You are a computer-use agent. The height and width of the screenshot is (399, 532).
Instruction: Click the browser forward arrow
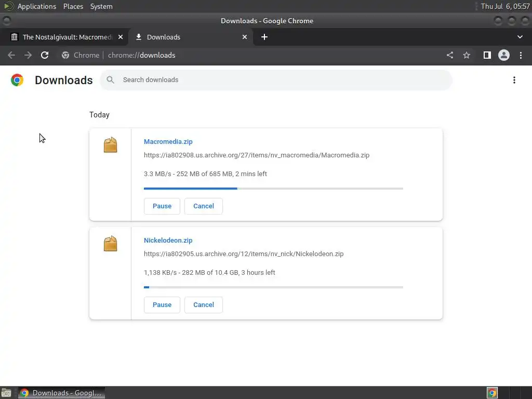coord(28,55)
